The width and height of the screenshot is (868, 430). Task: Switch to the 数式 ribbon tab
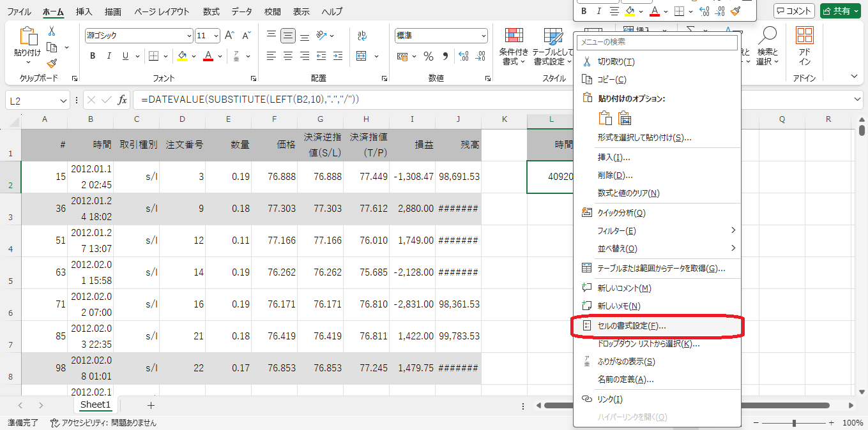point(211,11)
